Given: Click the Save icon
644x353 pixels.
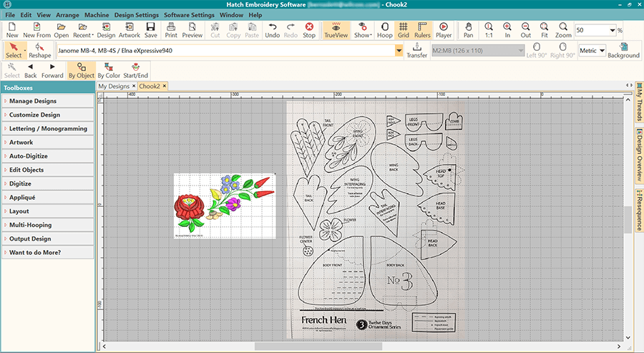Looking at the screenshot, I should [151, 30].
